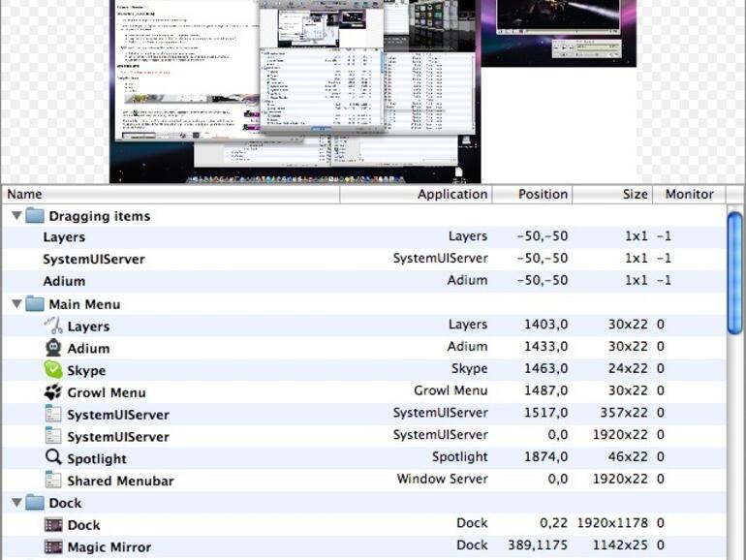Click the Dock row filmstrip icon
Viewport: 746px width, 560px height.
(x=53, y=525)
